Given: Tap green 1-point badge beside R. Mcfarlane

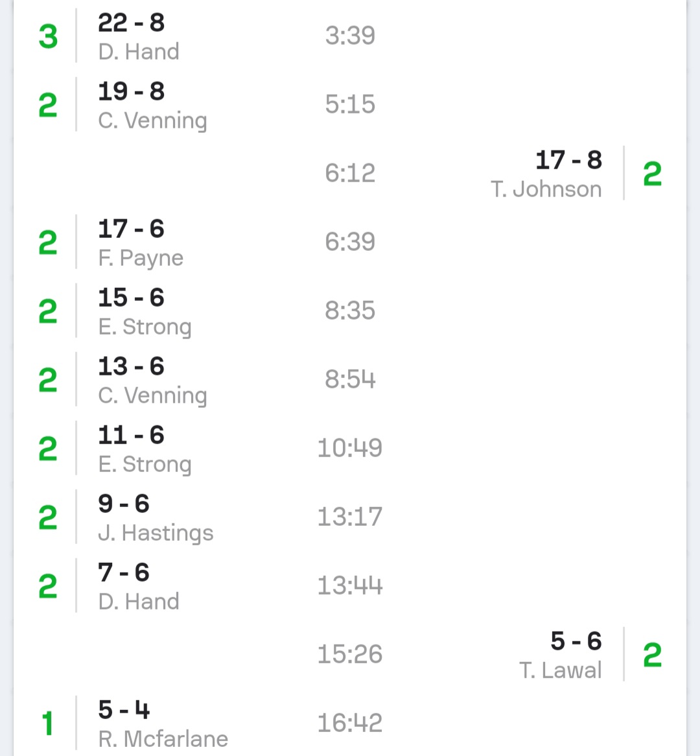Looking at the screenshot, I should tap(47, 724).
